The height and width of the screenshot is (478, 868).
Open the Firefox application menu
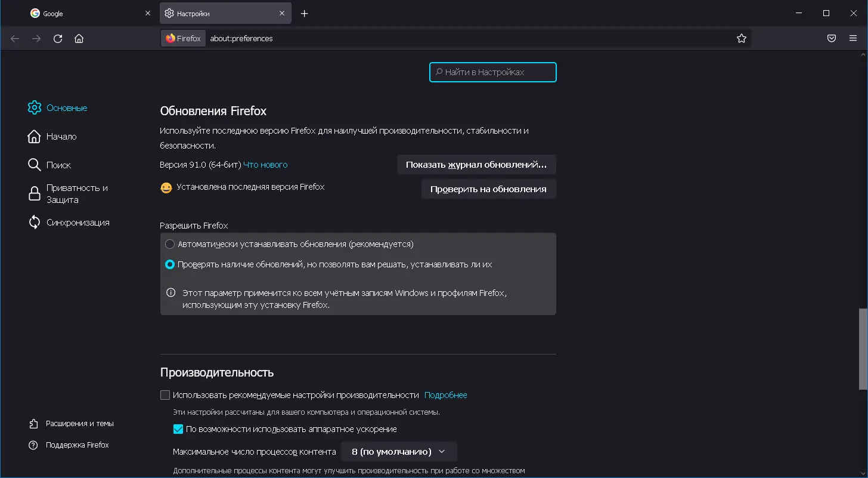tap(852, 38)
